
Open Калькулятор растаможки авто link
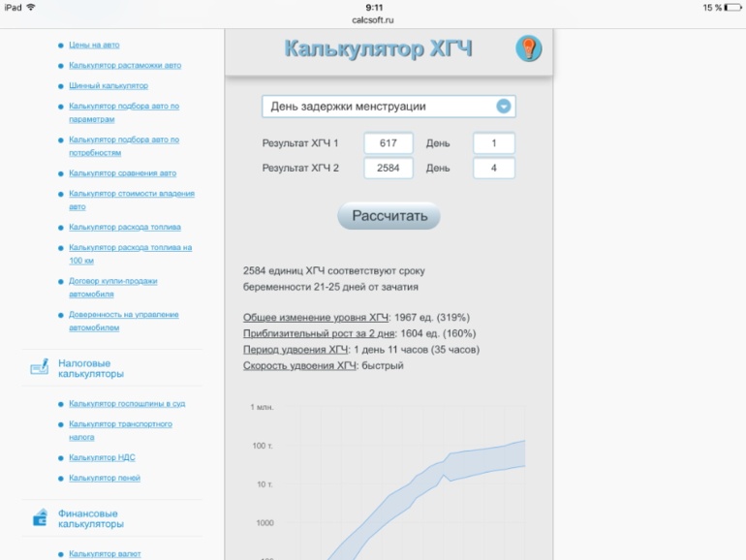point(125,66)
